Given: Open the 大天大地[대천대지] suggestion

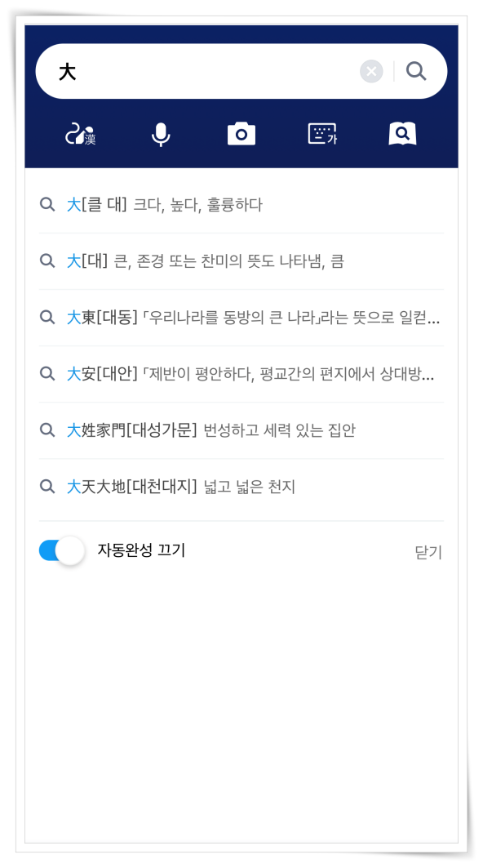Looking at the screenshot, I should (x=241, y=487).
